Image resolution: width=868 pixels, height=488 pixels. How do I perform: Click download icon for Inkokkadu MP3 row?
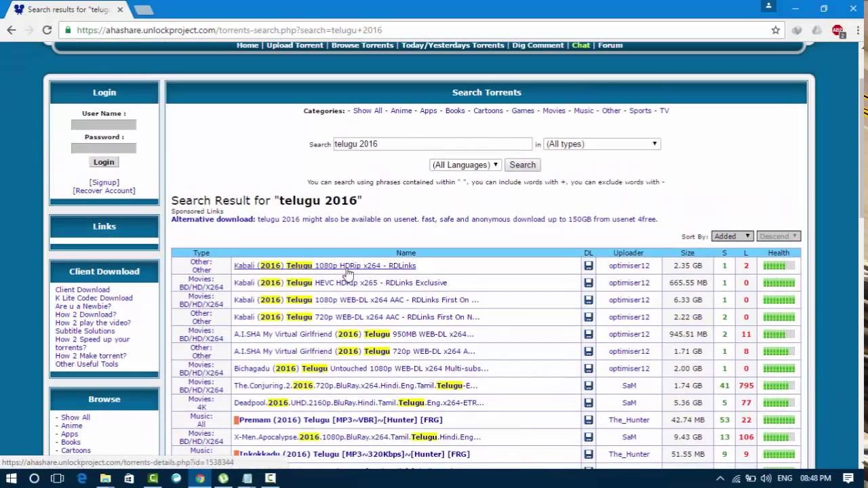pos(588,454)
